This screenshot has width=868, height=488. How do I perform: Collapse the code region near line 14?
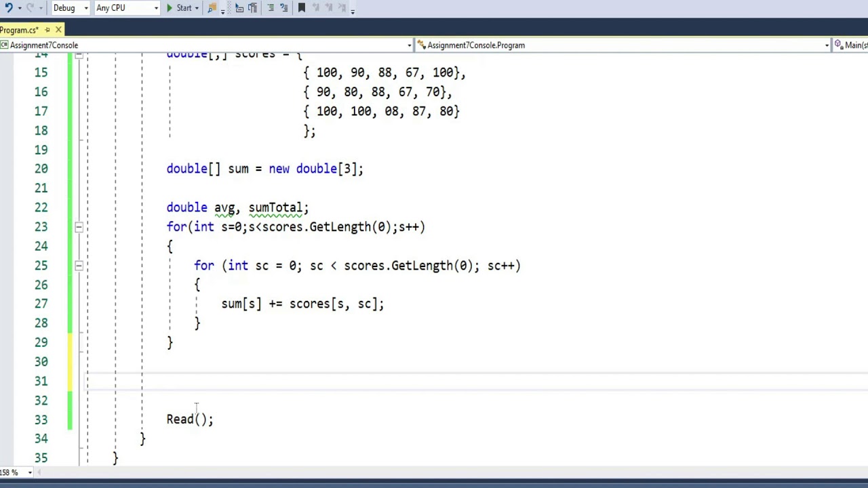(x=79, y=54)
